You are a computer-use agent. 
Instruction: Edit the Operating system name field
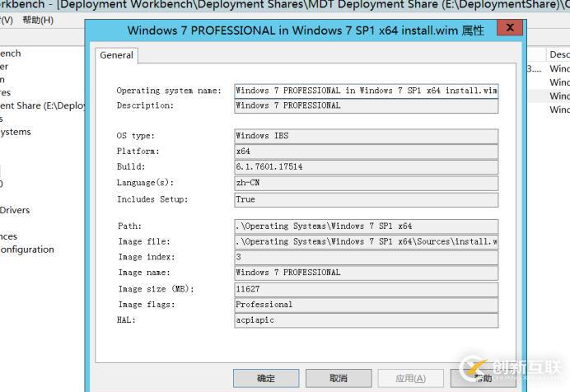click(366, 91)
